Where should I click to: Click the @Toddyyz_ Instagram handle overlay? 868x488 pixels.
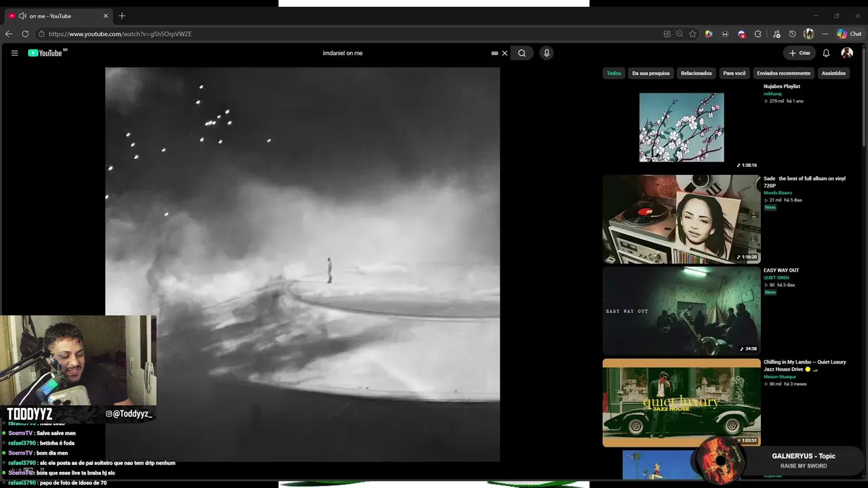point(129,413)
